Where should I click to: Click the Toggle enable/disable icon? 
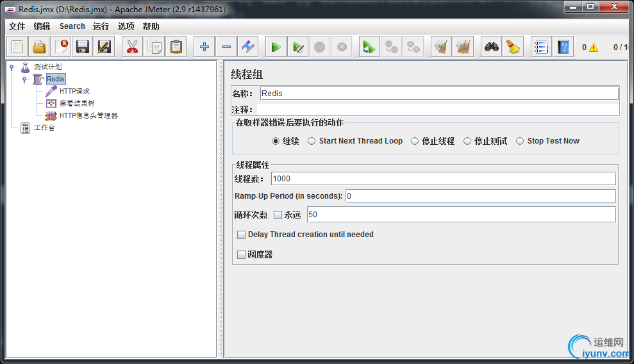tap(248, 47)
